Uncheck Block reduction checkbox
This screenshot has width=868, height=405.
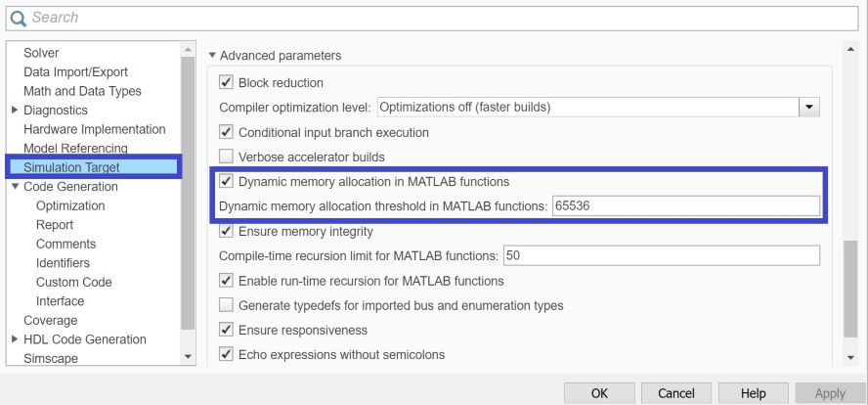(x=227, y=83)
